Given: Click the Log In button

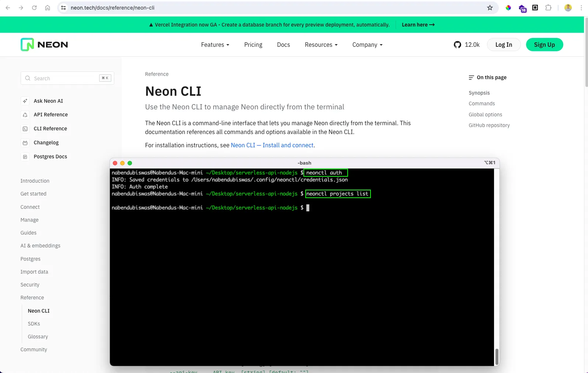Looking at the screenshot, I should (504, 45).
